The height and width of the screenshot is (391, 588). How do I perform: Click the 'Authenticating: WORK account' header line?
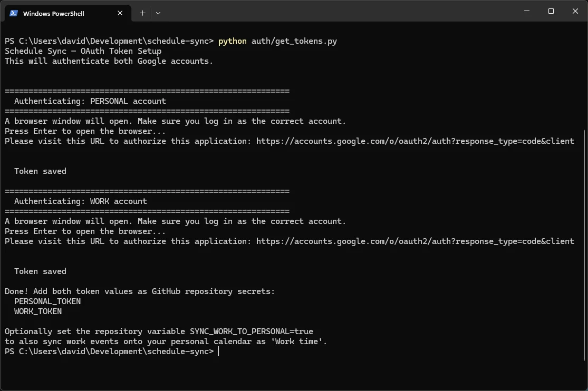(80, 201)
